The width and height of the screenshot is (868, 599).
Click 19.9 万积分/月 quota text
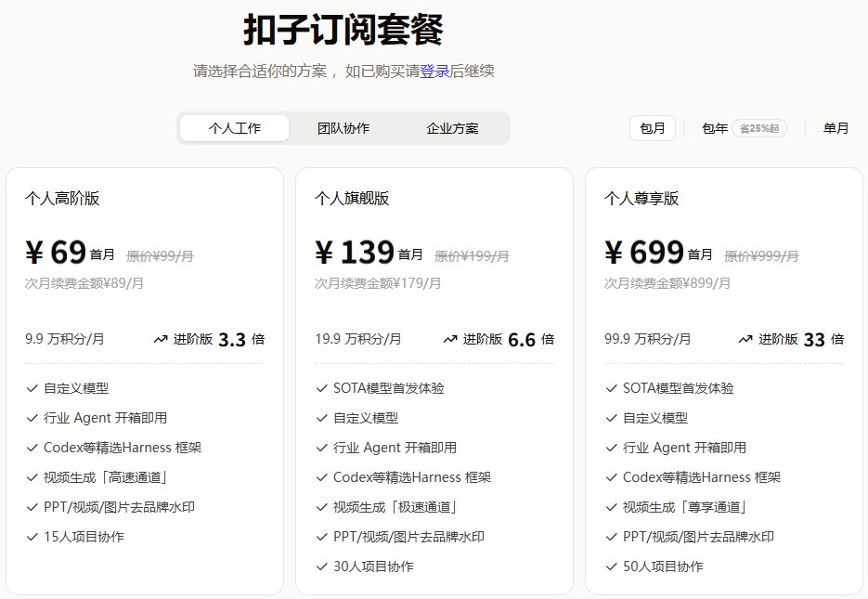click(x=357, y=338)
